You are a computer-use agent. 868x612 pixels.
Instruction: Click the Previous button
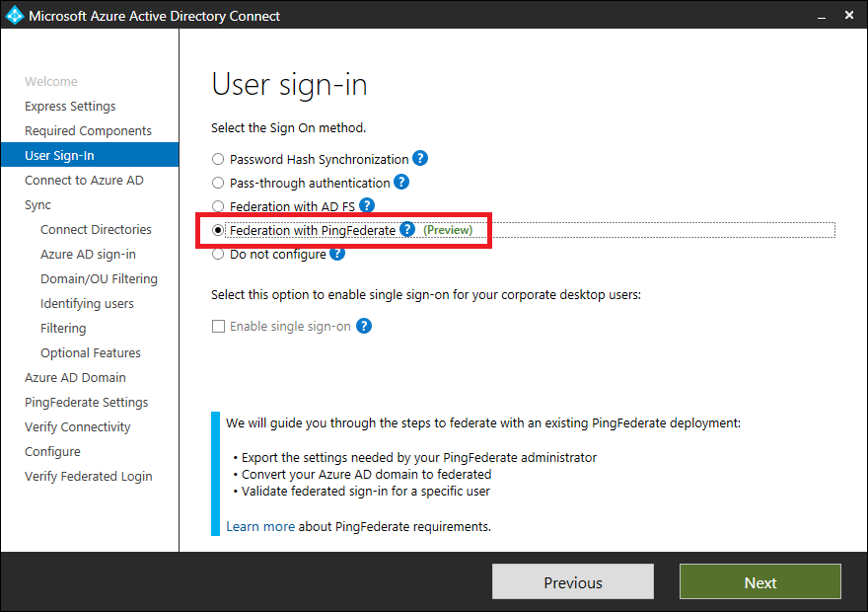tap(573, 582)
